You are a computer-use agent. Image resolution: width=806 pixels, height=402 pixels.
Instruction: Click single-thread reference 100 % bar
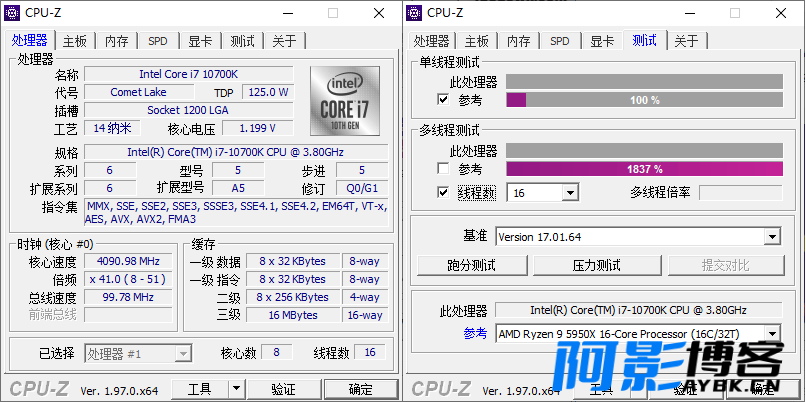[x=645, y=100]
